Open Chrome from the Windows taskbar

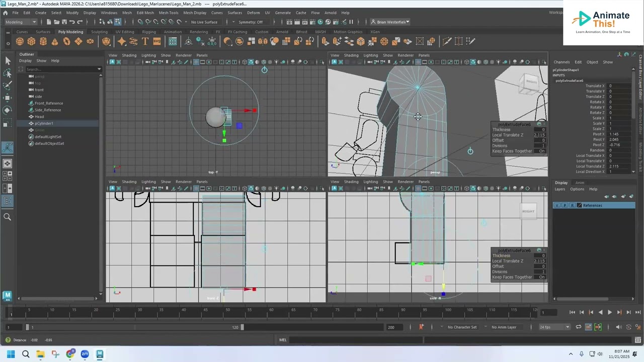pyautogui.click(x=70, y=354)
